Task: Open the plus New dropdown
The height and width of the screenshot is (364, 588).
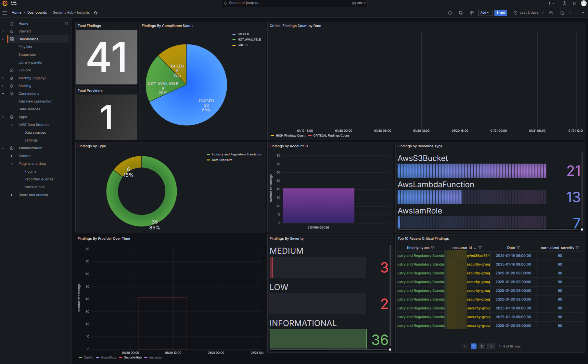Action: (551, 3)
